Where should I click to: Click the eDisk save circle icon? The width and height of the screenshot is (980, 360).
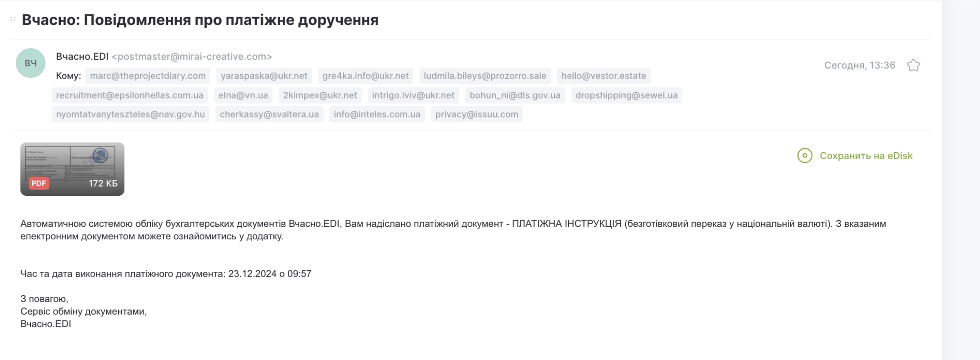[x=805, y=156]
